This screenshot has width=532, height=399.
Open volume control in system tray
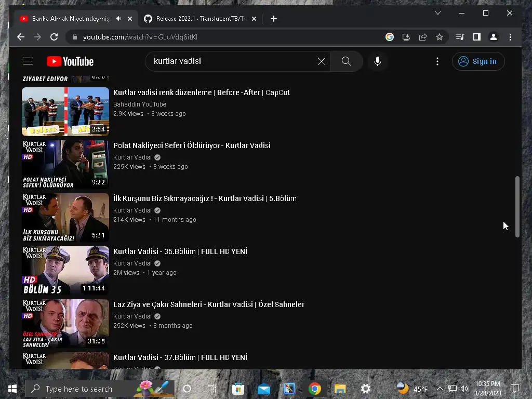click(464, 389)
